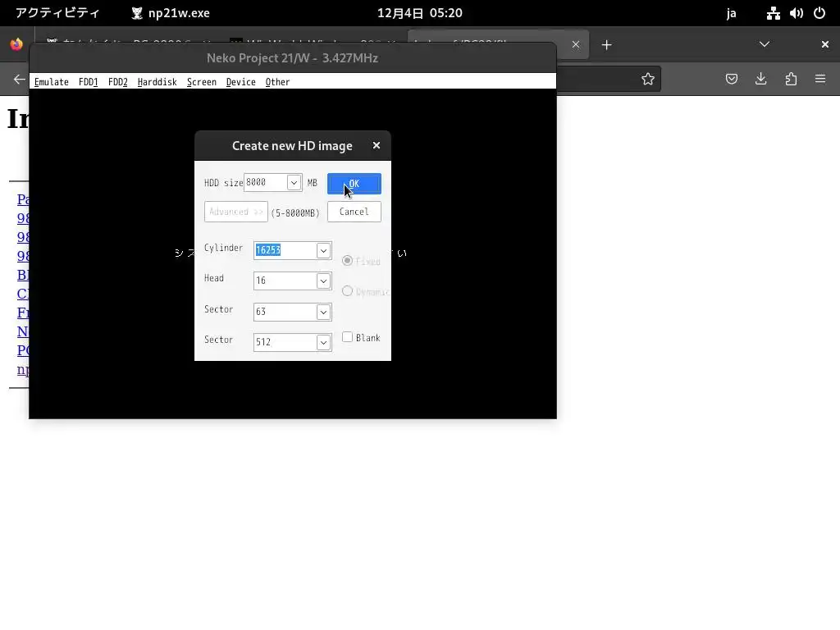Open the power menu icon
Image resolution: width=840 pixels, height=630 pixels.
(819, 13)
